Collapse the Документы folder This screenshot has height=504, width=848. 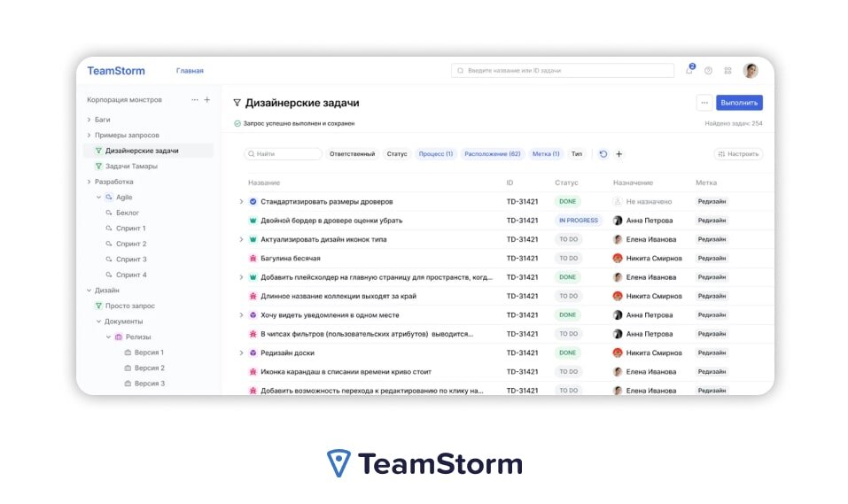(98, 322)
